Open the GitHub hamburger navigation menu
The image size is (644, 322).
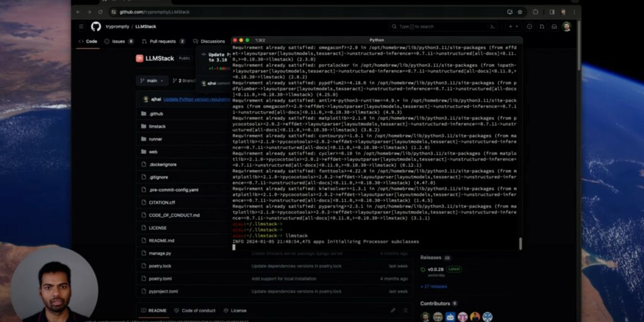click(x=81, y=26)
